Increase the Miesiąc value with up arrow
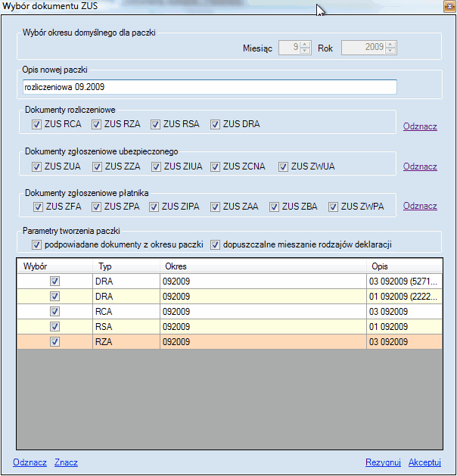 pyautogui.click(x=305, y=45)
